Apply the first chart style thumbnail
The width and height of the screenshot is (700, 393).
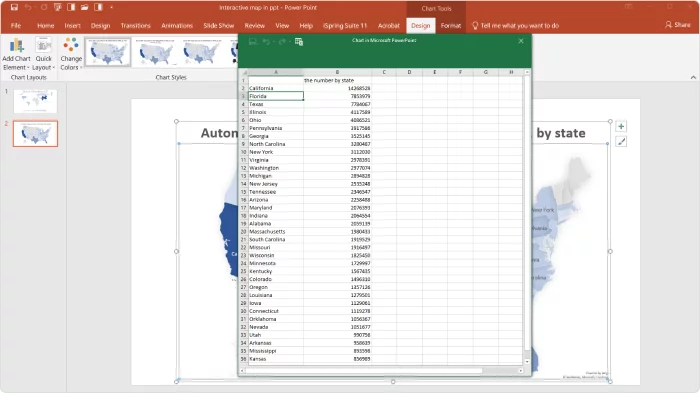pos(108,52)
